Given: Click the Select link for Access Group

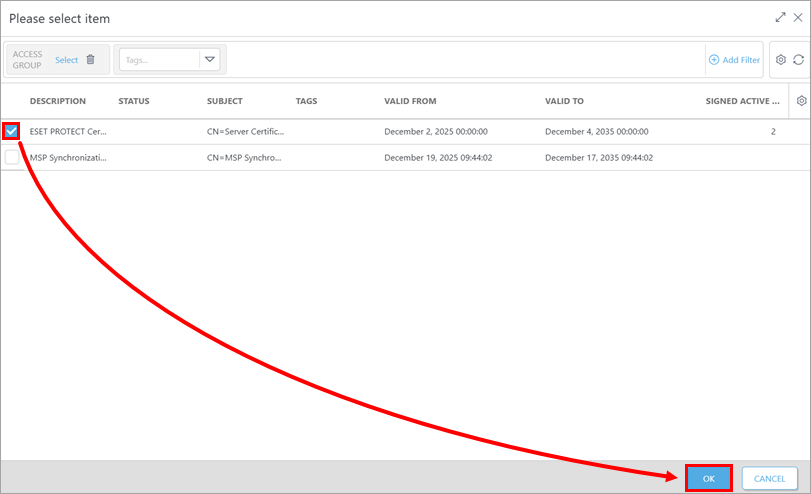Looking at the screenshot, I should 66,60.
